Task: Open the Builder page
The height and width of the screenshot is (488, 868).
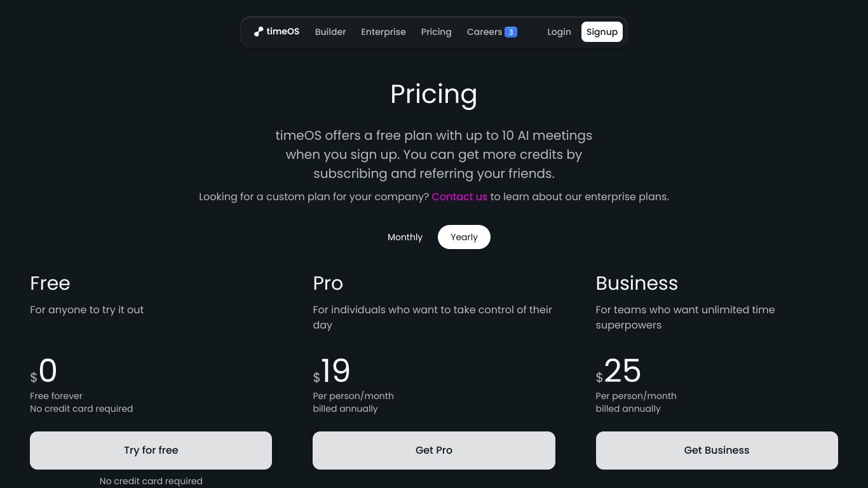Action: (x=330, y=32)
